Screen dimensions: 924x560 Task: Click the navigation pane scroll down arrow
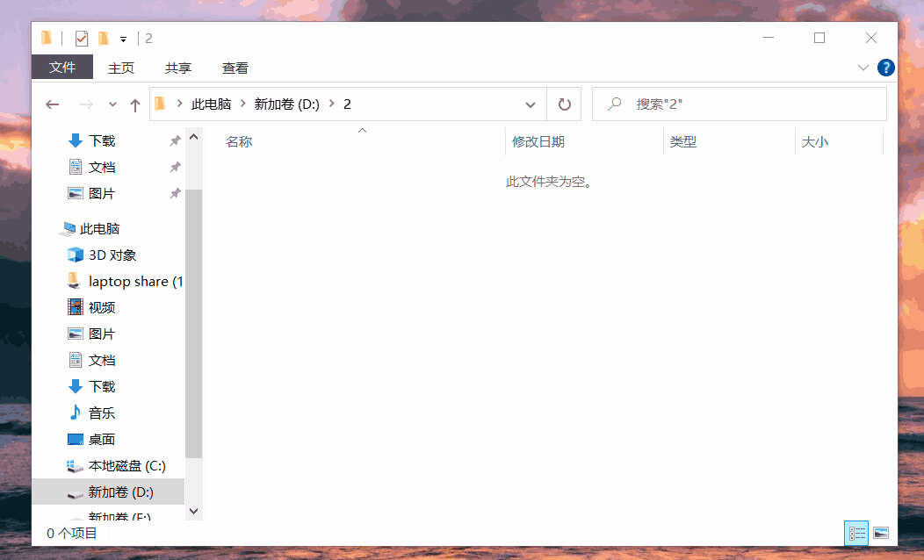pyautogui.click(x=194, y=511)
